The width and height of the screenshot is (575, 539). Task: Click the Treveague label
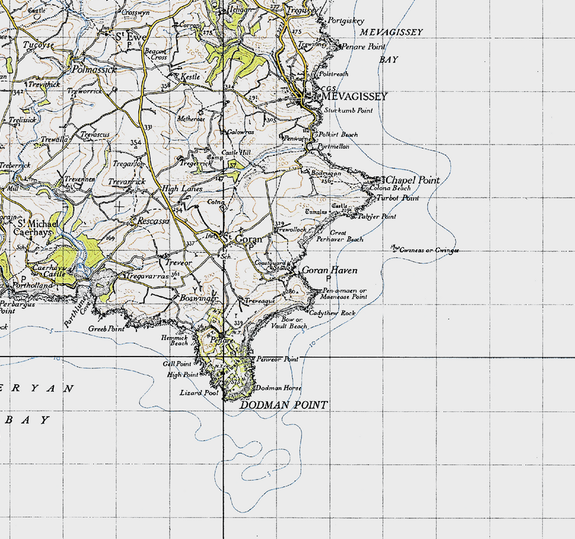(x=259, y=301)
